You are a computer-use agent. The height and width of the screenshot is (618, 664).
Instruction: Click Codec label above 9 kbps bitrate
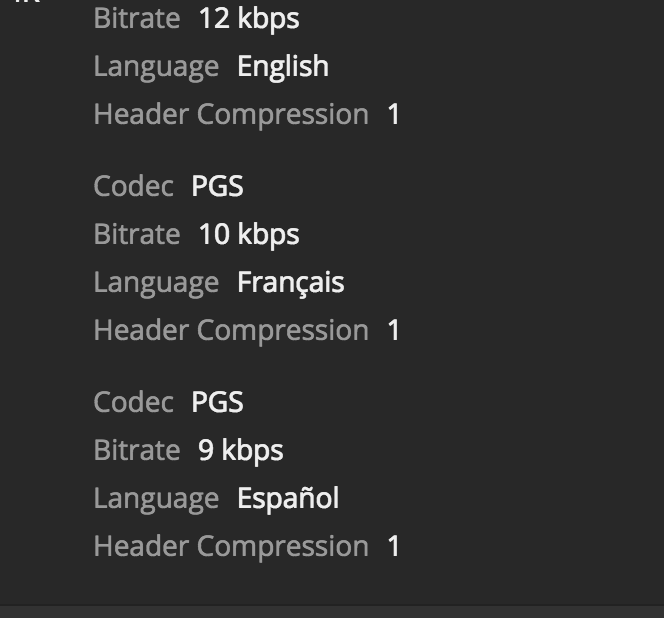132,403
